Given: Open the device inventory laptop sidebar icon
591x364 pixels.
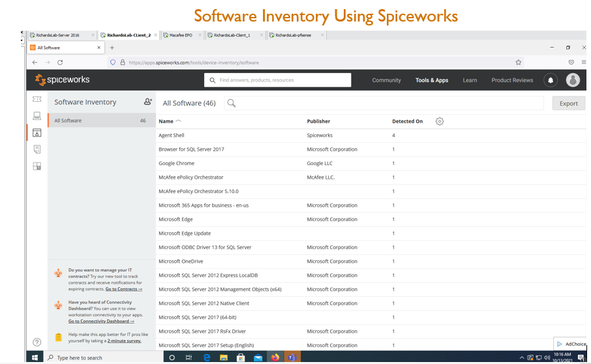Looking at the screenshot, I should (x=37, y=115).
